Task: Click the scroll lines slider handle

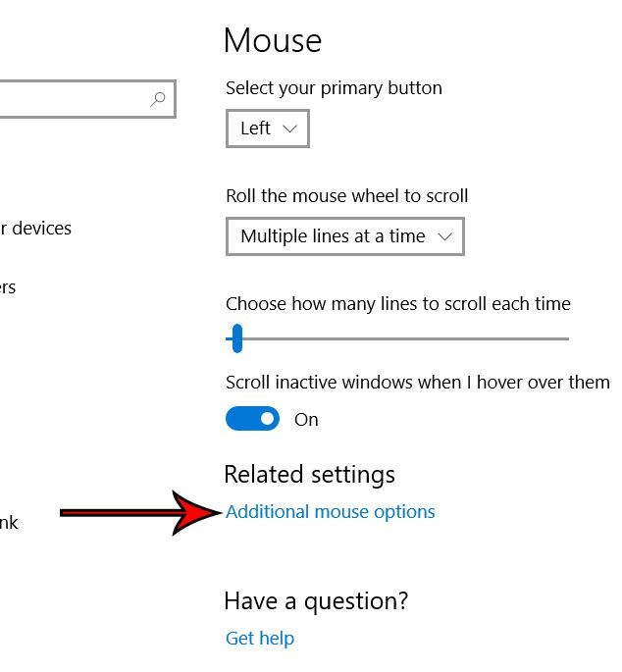Action: coord(235,339)
